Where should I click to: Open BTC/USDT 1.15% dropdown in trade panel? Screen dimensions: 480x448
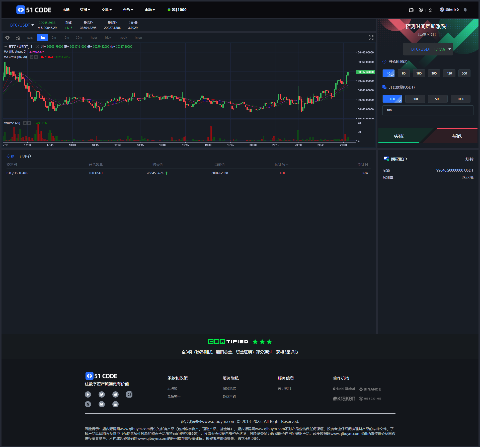[428, 49]
